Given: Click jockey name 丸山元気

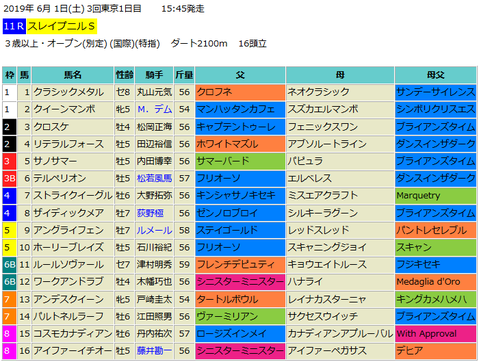Looking at the screenshot, I should pyautogui.click(x=154, y=92).
